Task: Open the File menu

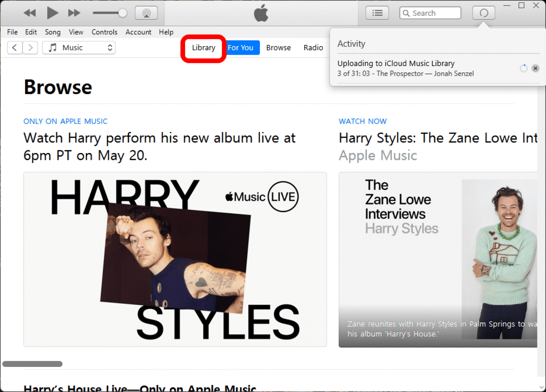Action: click(12, 32)
